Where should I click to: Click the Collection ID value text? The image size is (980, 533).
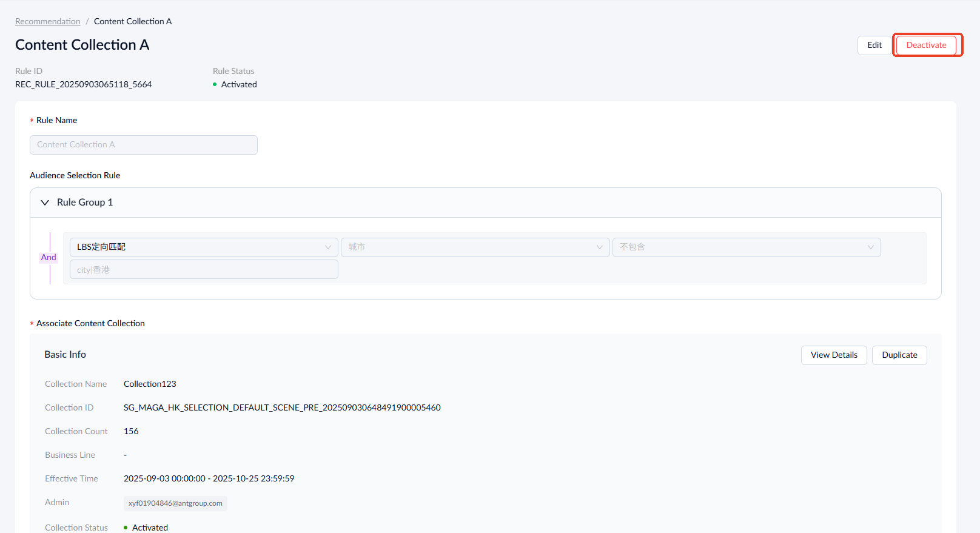coord(282,408)
